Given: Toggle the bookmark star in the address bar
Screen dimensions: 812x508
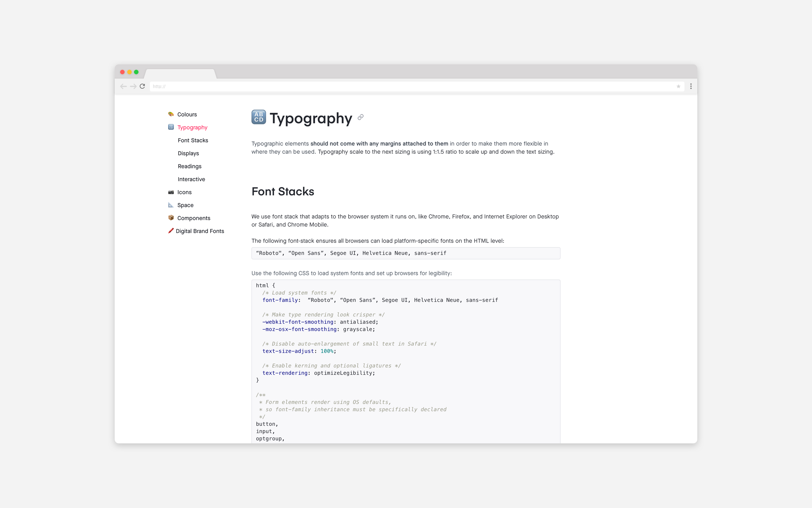Looking at the screenshot, I should 678,86.
